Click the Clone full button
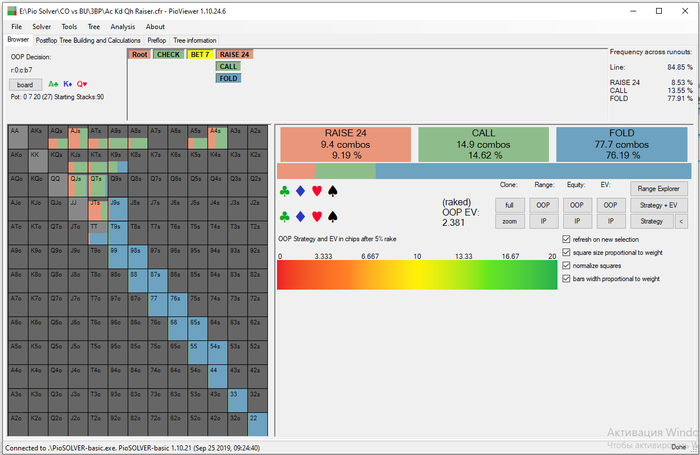The width and height of the screenshot is (700, 455). 509,205
